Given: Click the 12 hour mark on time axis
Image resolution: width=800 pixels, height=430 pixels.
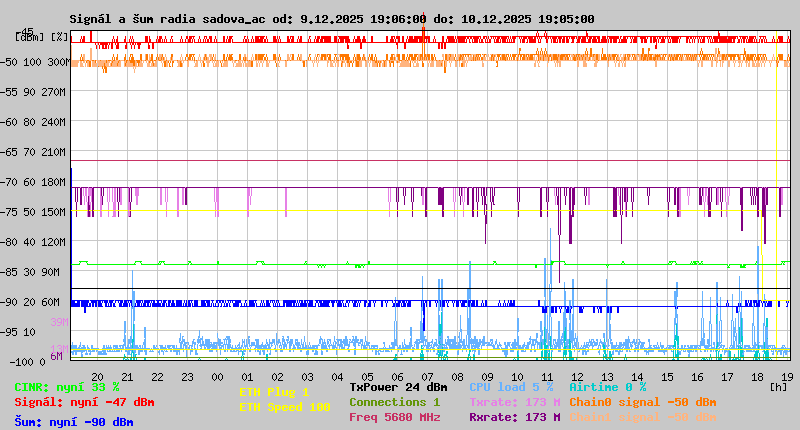Looking at the screenshot, I should tap(577, 376).
